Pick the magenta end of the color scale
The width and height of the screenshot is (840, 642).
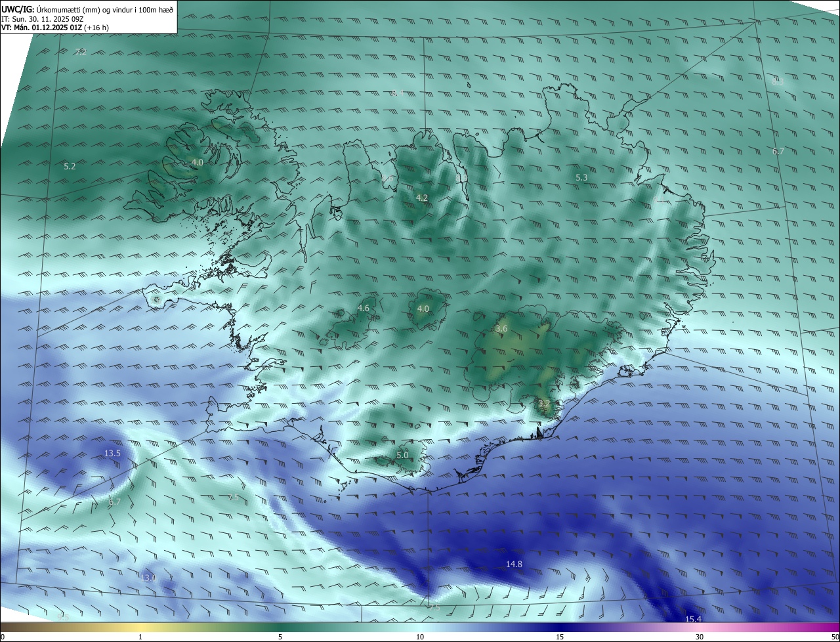coord(832,627)
